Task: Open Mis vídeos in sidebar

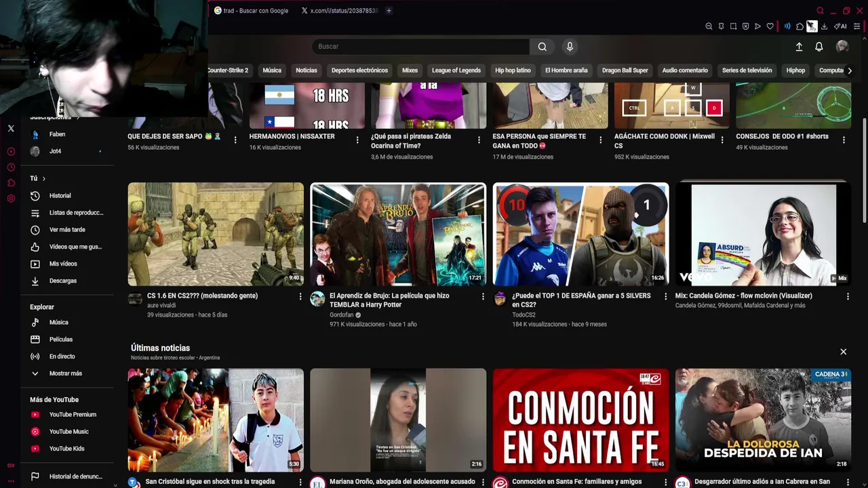Action: pyautogui.click(x=68, y=264)
